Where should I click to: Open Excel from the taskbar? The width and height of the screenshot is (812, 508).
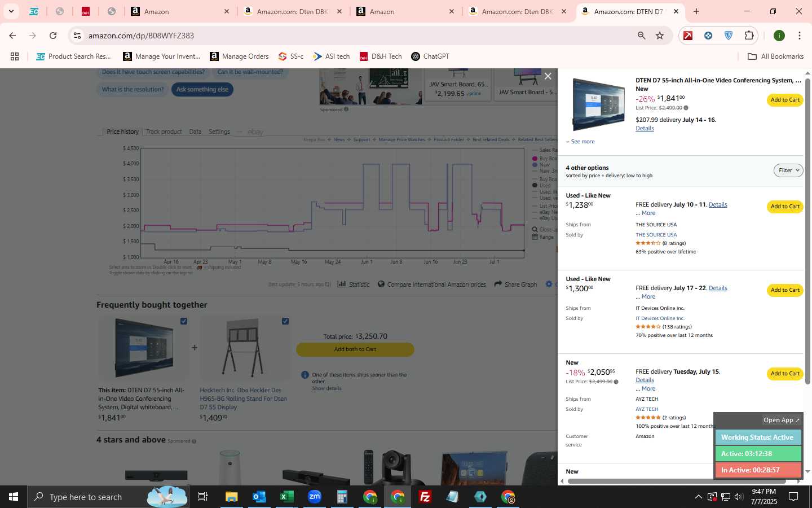click(x=286, y=497)
